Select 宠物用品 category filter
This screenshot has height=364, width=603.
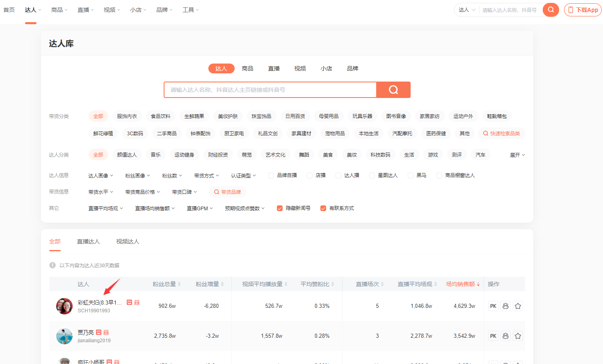[x=335, y=133]
